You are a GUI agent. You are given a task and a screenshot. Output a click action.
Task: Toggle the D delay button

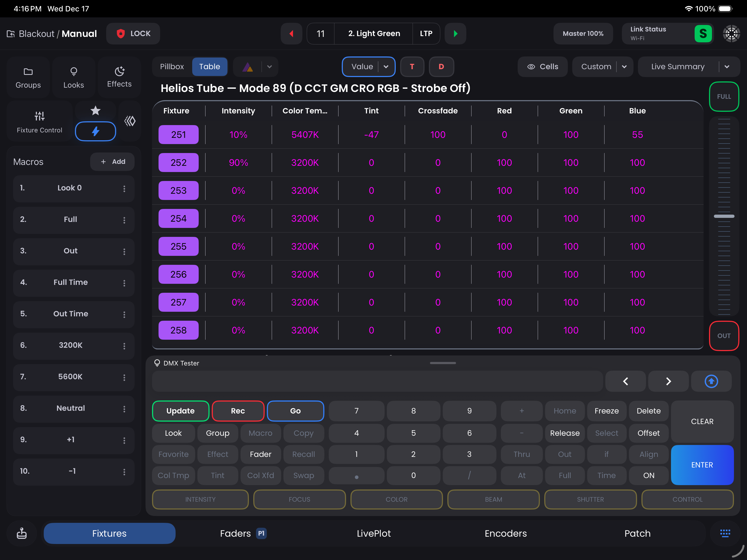point(441,66)
